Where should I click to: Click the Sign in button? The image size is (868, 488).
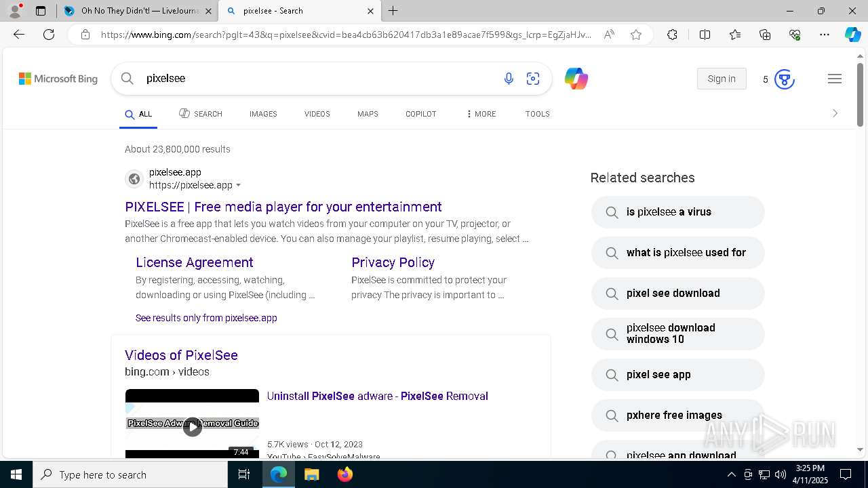coord(722,79)
